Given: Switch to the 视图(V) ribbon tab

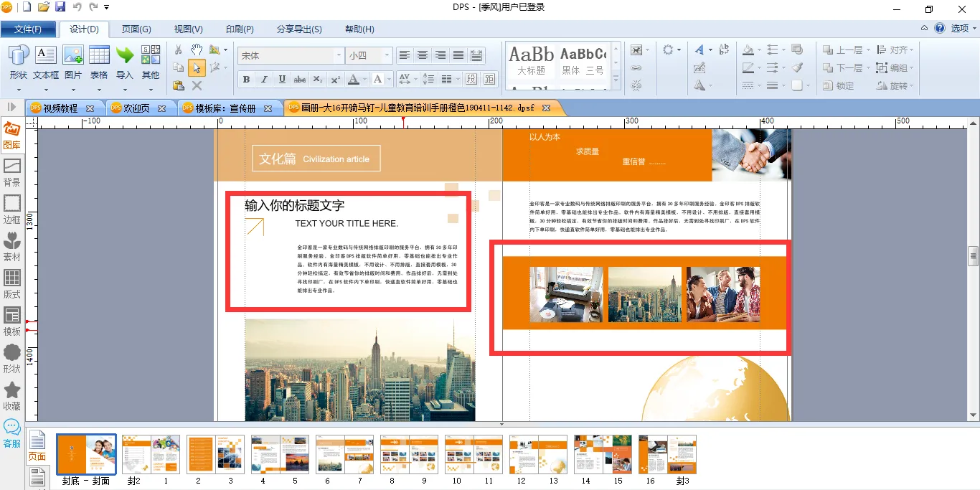Looking at the screenshot, I should 189,29.
